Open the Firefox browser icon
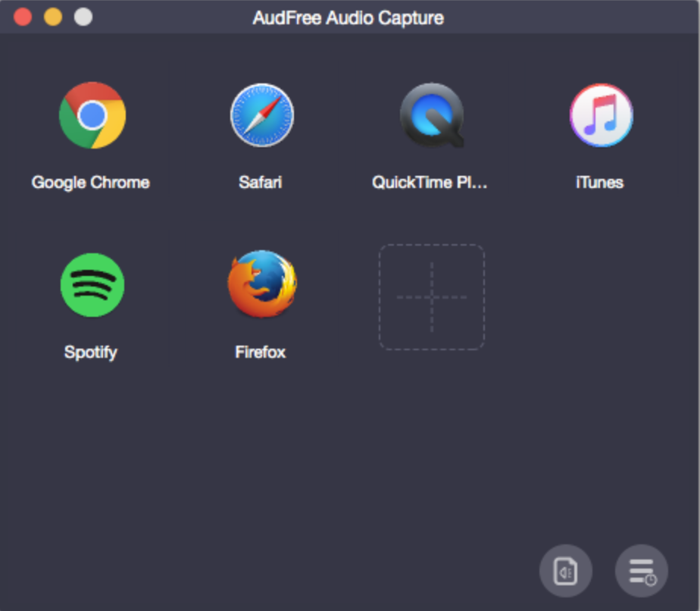700x611 pixels. coord(262,284)
